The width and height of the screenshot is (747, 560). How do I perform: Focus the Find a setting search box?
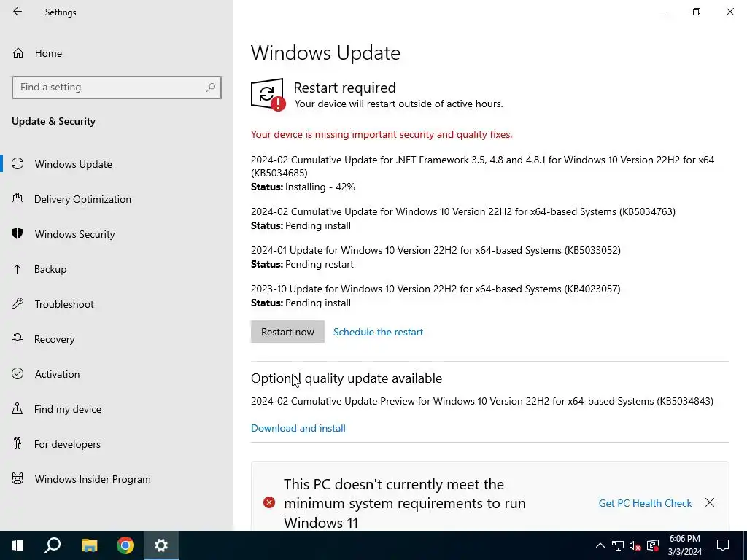pos(117,87)
